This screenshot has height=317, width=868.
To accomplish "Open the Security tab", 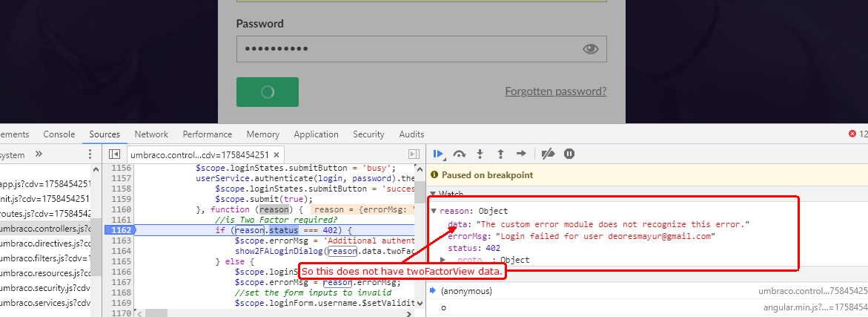I will click(x=368, y=134).
